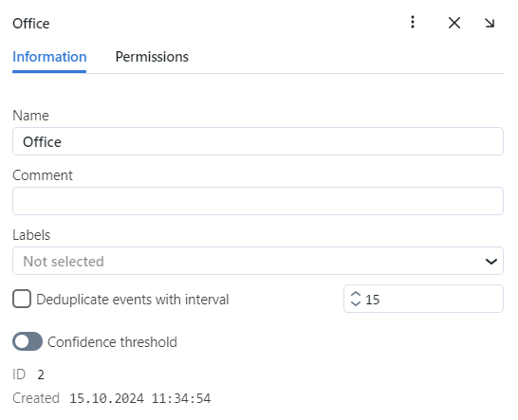This screenshot has height=420, width=518.
Task: Open the three-dot more options menu
Action: pos(413,23)
